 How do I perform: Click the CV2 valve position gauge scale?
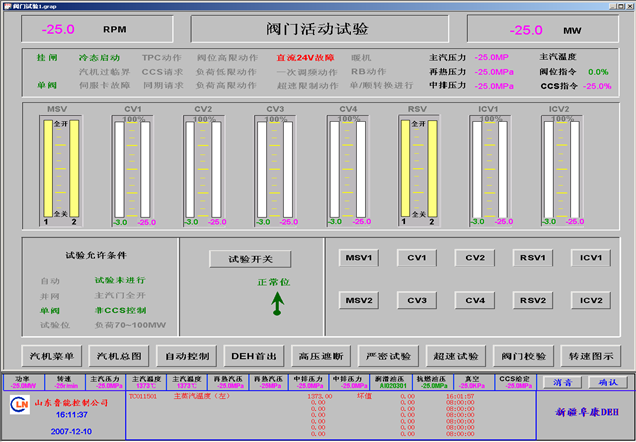pos(203,170)
